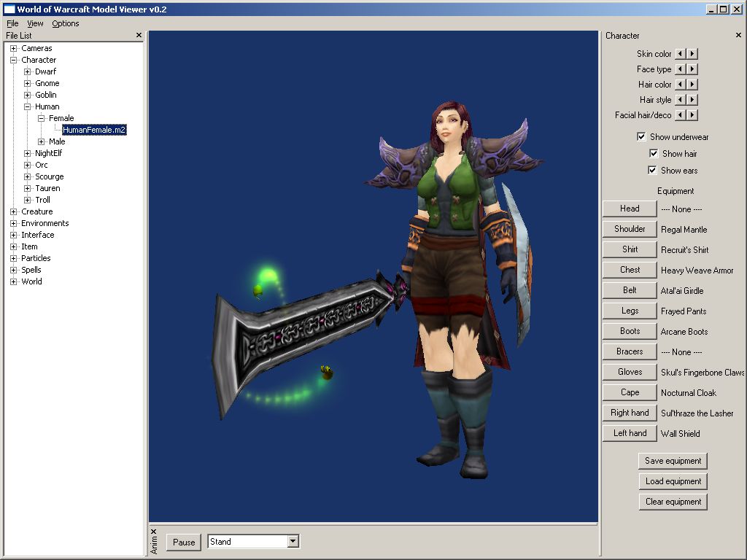Toggle Show underwear checkbox
The width and height of the screenshot is (747, 560).
tap(641, 136)
